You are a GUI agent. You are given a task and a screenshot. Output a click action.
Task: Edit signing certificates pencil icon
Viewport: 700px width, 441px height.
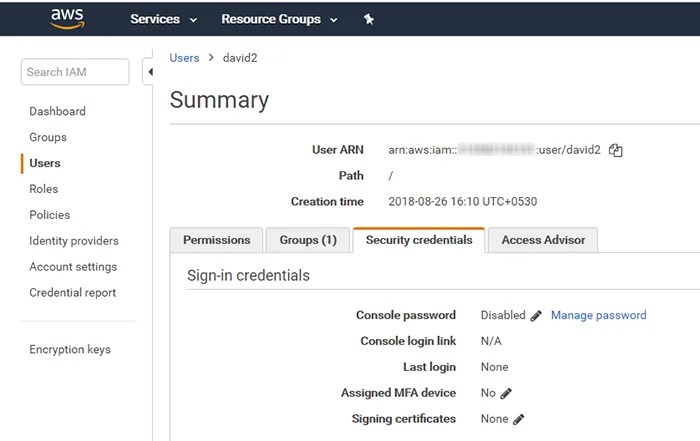[x=518, y=419]
